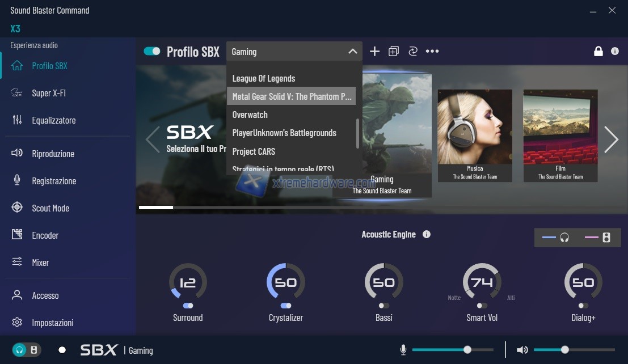Click the lock icon in header

(x=598, y=52)
